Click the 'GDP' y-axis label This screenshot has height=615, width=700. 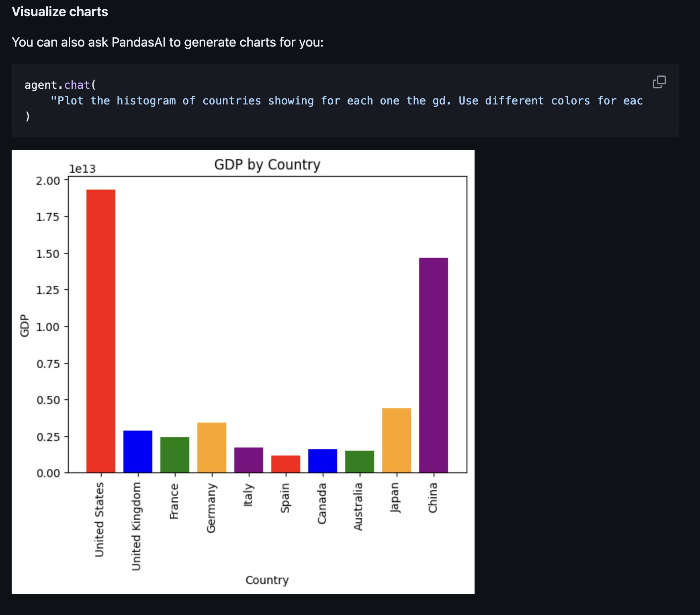click(x=25, y=325)
